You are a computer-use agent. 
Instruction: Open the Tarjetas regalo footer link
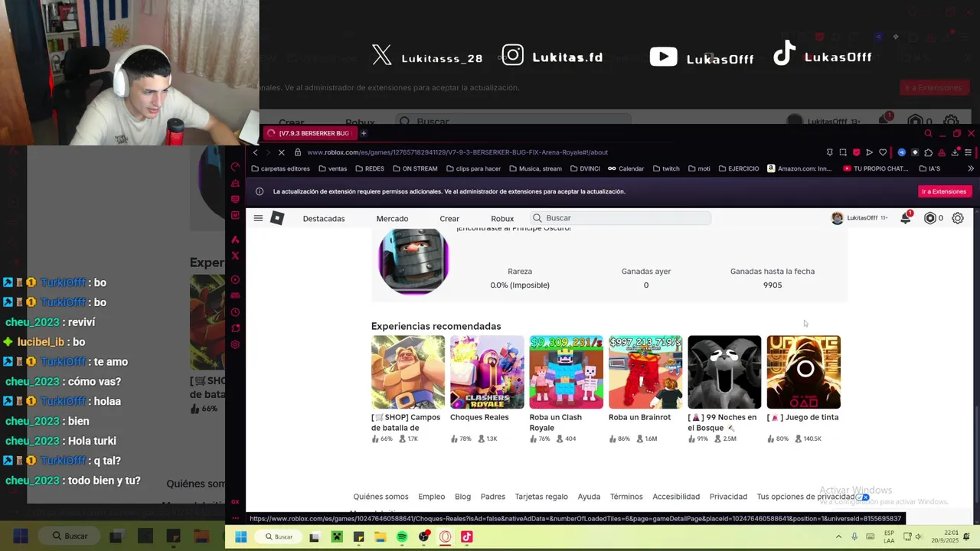click(541, 497)
